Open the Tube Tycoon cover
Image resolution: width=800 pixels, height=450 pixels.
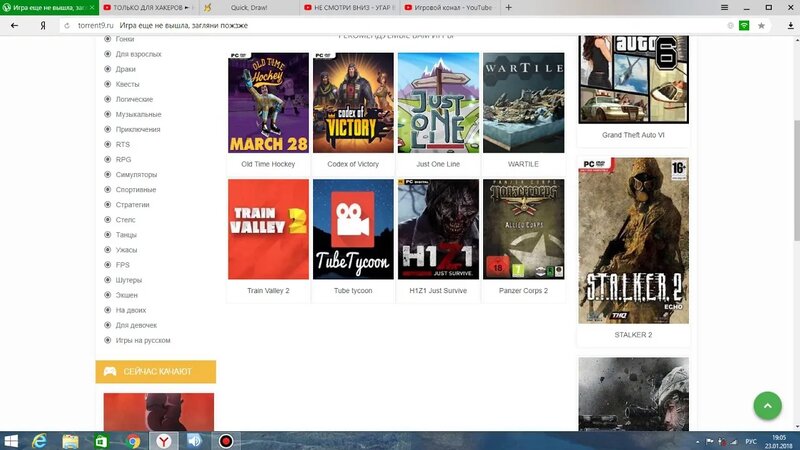tap(353, 229)
